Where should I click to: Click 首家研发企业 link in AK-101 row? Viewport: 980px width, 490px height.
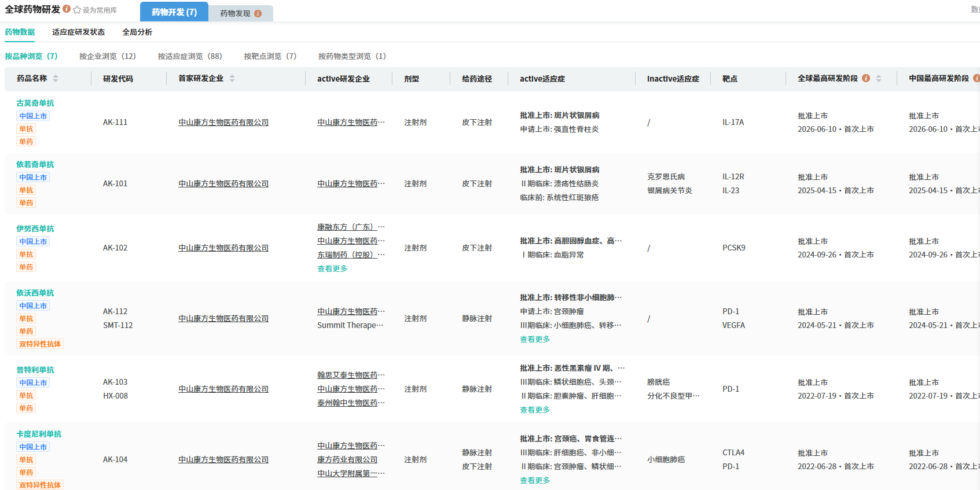pos(223,183)
